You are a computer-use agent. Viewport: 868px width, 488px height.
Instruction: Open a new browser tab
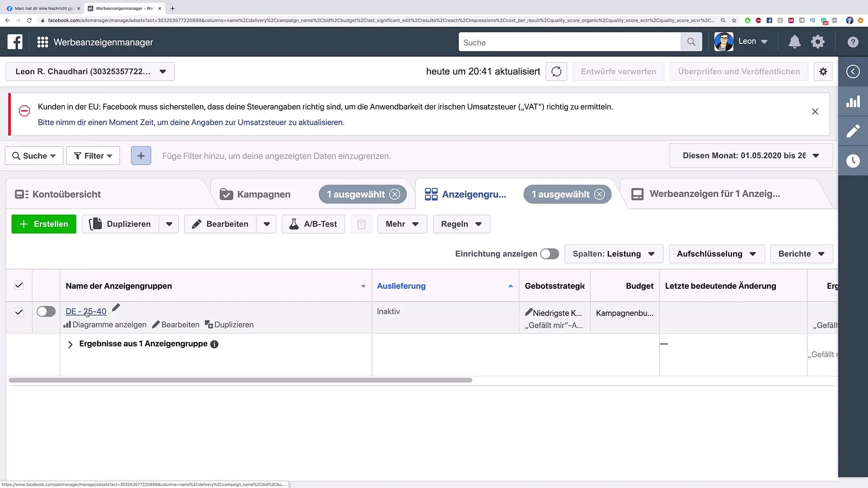172,8
